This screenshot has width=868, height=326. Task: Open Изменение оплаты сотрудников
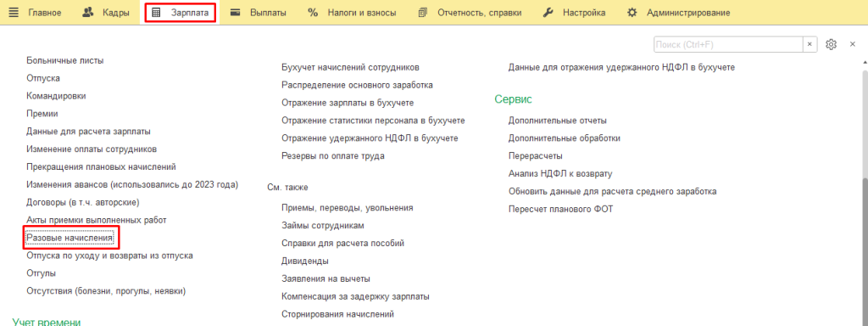(92, 149)
